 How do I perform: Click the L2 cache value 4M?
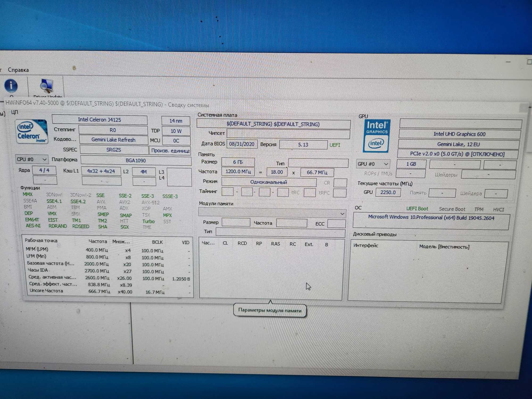point(144,172)
